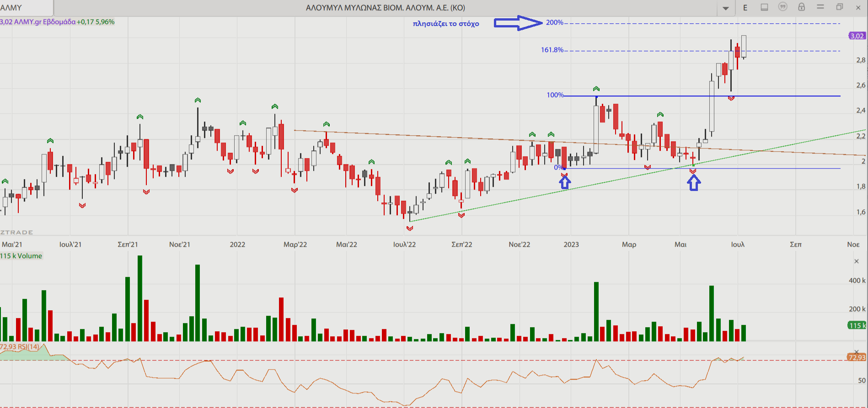Select the 100% Fibonacci level label
This screenshot has width=868, height=408.
click(x=555, y=95)
